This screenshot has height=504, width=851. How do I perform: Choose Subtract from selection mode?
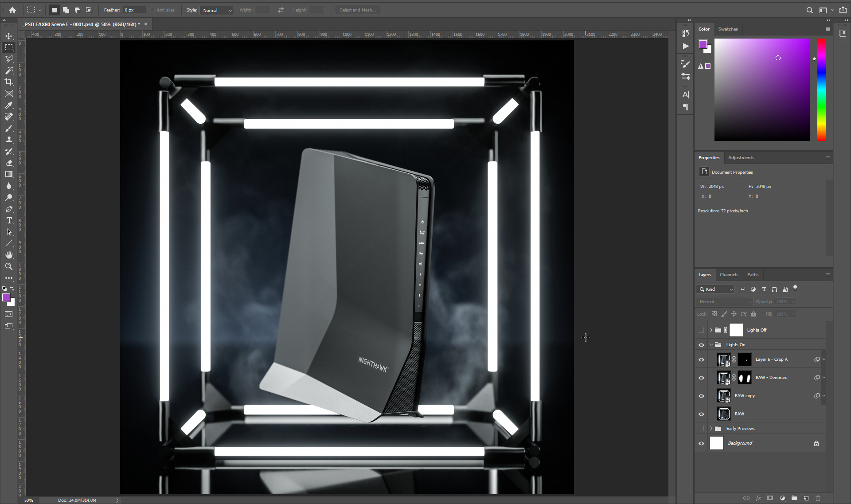(x=78, y=10)
